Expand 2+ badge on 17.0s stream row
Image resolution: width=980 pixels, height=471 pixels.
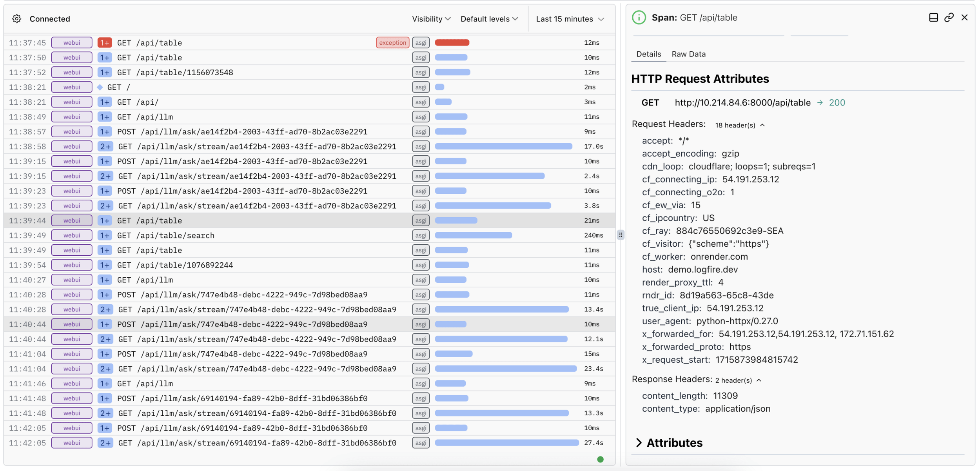coord(105,147)
